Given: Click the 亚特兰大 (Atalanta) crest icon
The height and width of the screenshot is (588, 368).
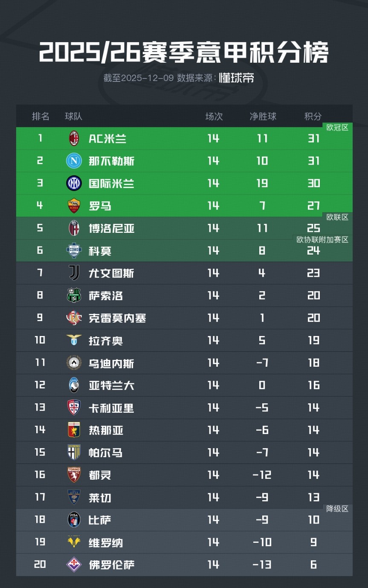Looking at the screenshot, I should point(74,385).
